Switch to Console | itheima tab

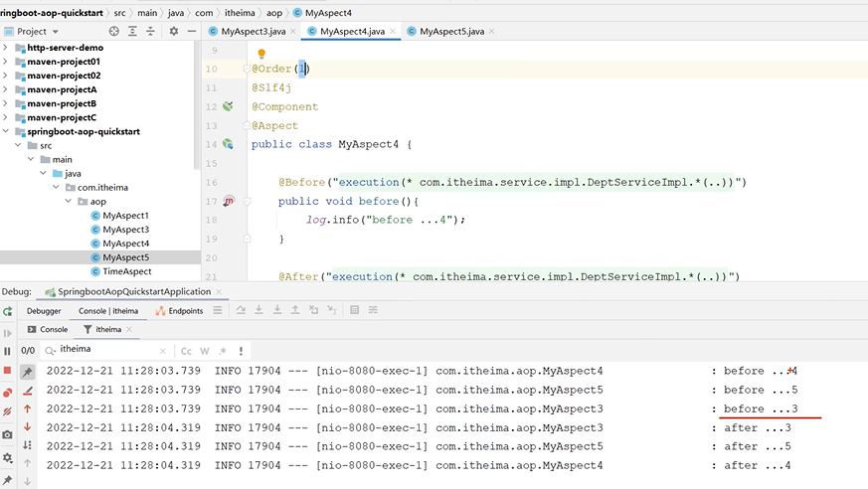coord(108,311)
